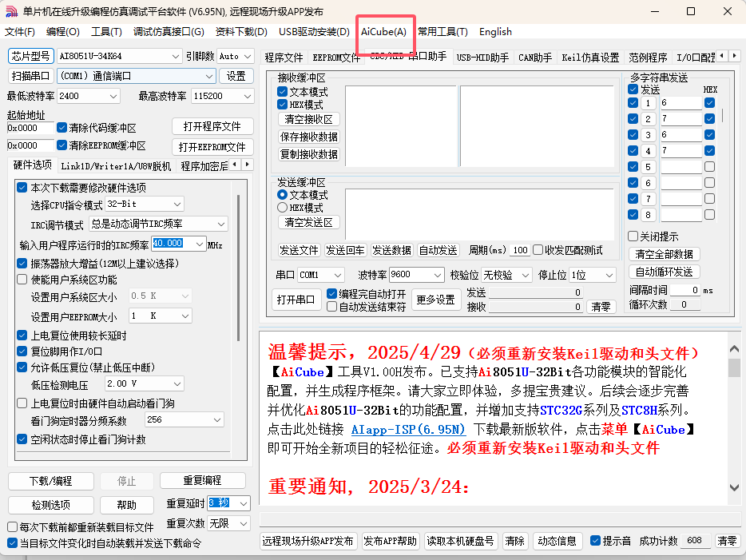Click down arrow of notice panel scrollbar
Image resolution: width=746 pixels, height=560 pixels.
(x=734, y=487)
